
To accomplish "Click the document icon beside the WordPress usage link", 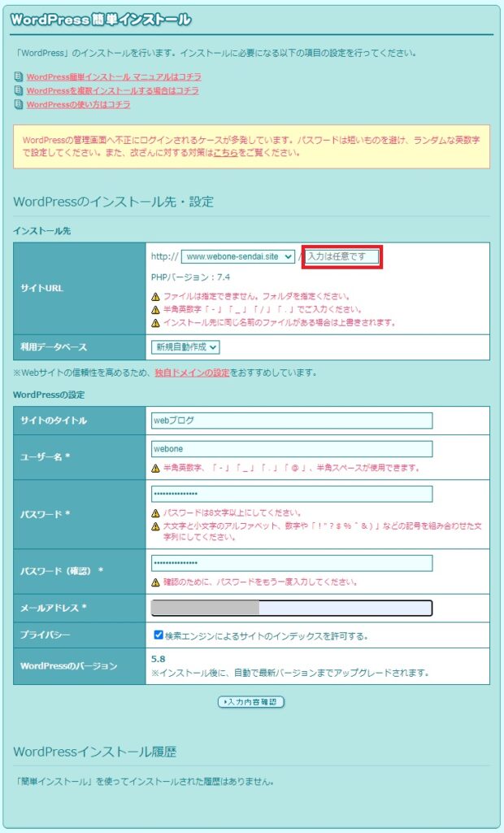I will click(19, 105).
